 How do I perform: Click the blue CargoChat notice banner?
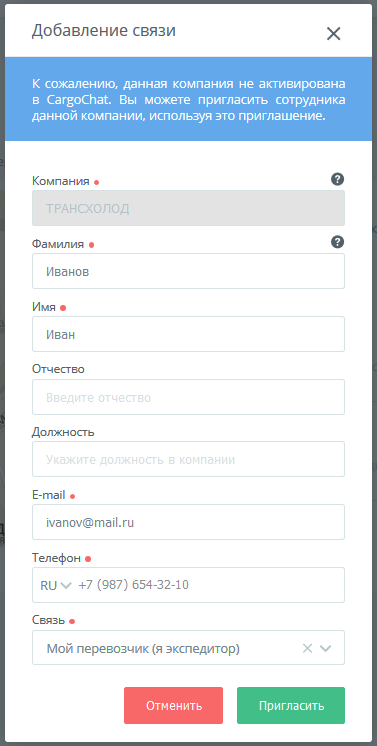coord(188,99)
